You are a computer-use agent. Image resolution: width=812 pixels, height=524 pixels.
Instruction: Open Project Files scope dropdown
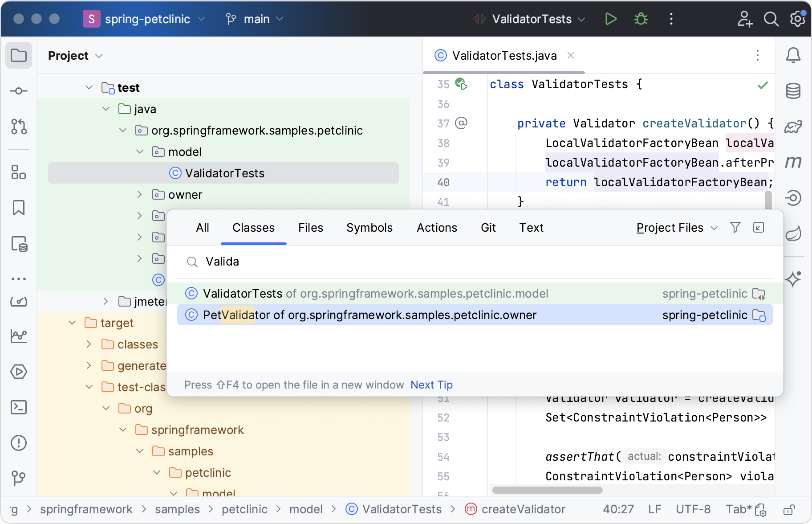(x=677, y=228)
